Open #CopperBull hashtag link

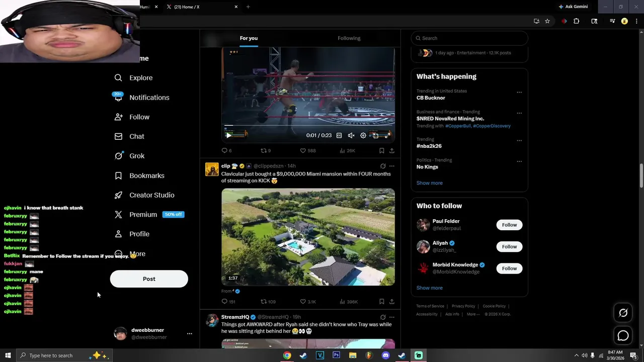(x=458, y=126)
